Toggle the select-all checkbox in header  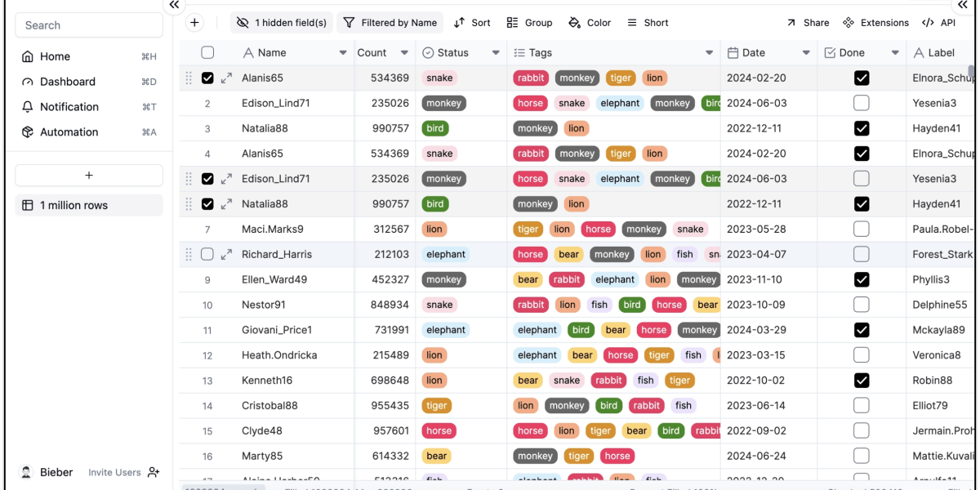click(207, 52)
